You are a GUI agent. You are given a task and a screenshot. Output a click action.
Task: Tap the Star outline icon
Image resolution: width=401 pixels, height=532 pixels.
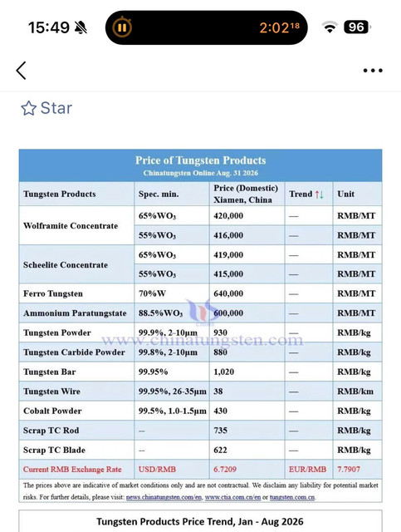tap(28, 108)
